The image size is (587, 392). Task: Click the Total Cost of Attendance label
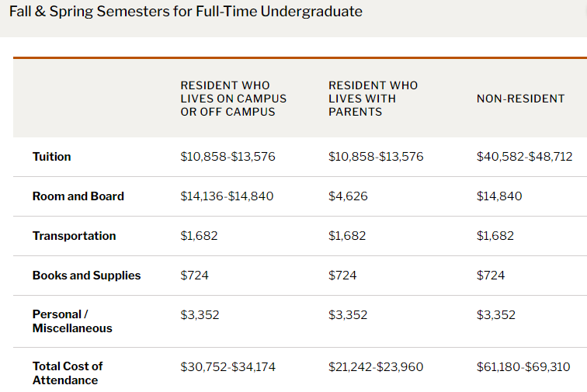click(67, 373)
